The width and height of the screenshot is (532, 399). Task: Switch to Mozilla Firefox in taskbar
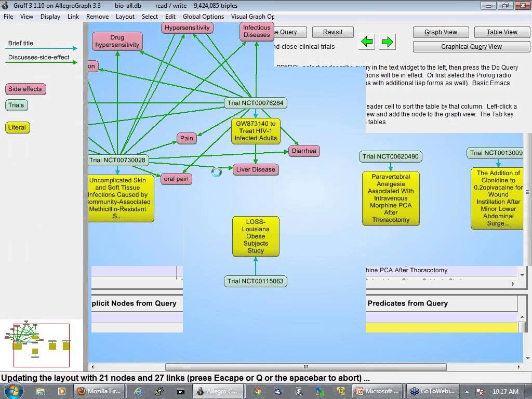[x=98, y=391]
